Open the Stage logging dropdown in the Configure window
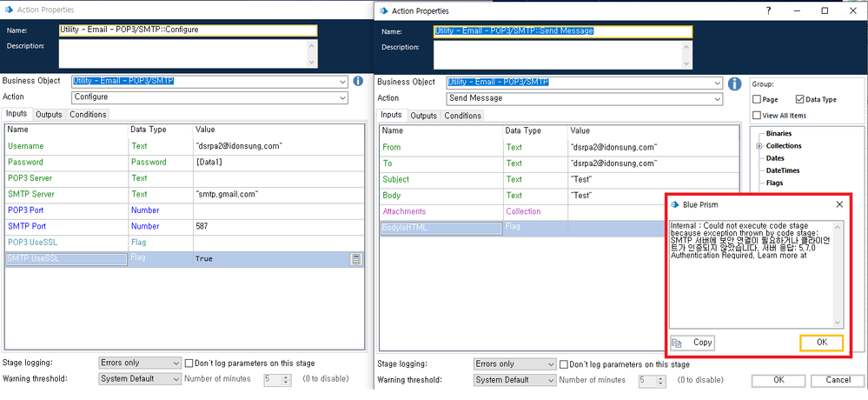This screenshot has height=400, width=868. pos(140,363)
